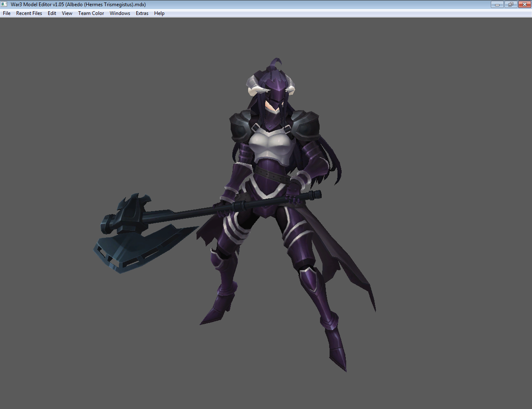Open the Recent Files menu
532x409 pixels.
click(29, 13)
